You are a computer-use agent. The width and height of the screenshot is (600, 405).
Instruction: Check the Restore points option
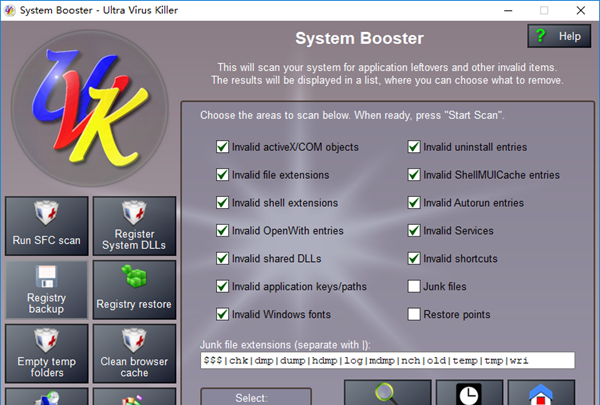(414, 314)
